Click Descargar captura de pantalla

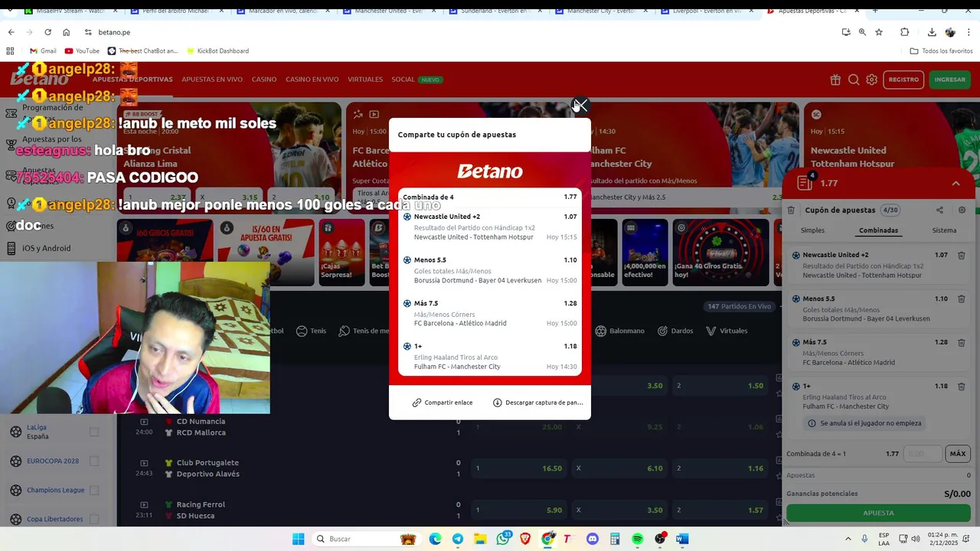coord(538,403)
